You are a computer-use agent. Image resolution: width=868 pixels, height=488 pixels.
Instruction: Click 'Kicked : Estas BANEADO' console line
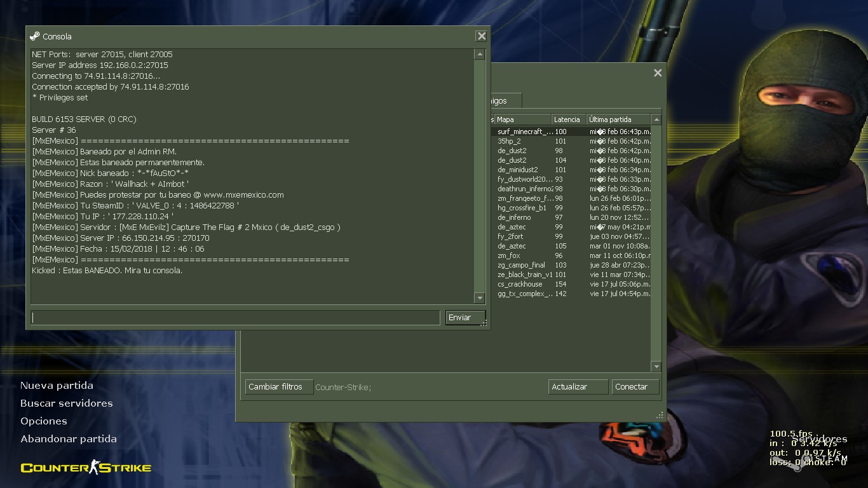107,271
